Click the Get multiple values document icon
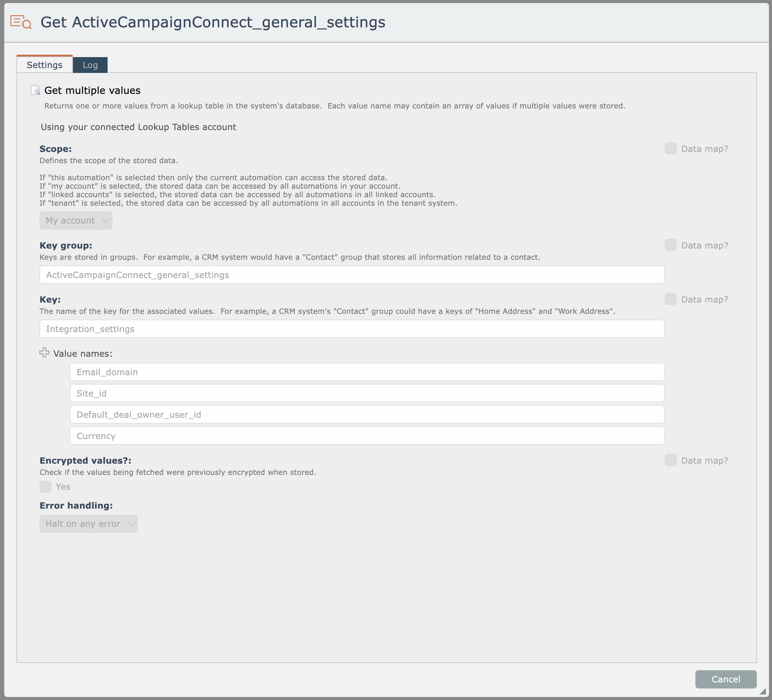 [x=35, y=90]
